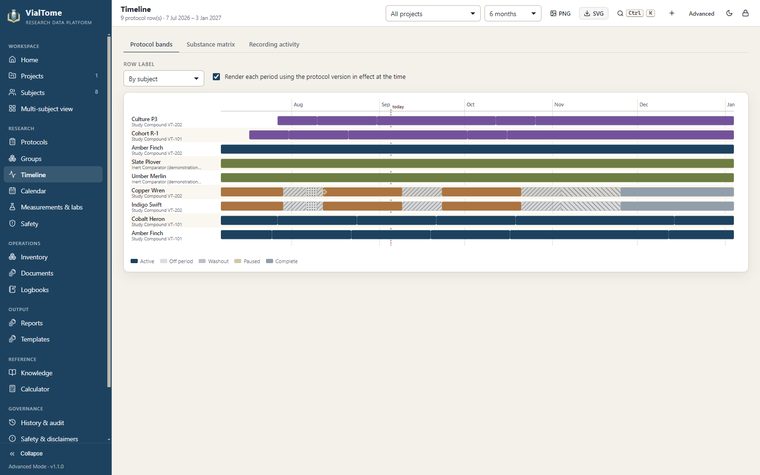Click the Indigo Swift row label
This screenshot has width=760, height=475.
146,205
